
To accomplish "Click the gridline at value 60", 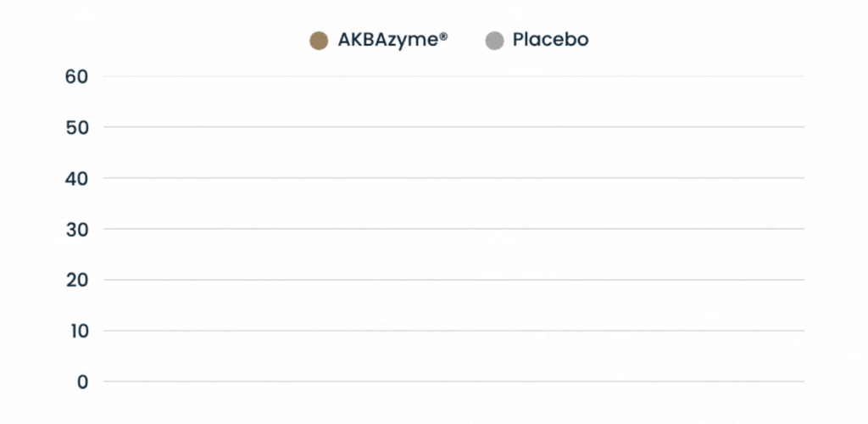I will (453, 76).
